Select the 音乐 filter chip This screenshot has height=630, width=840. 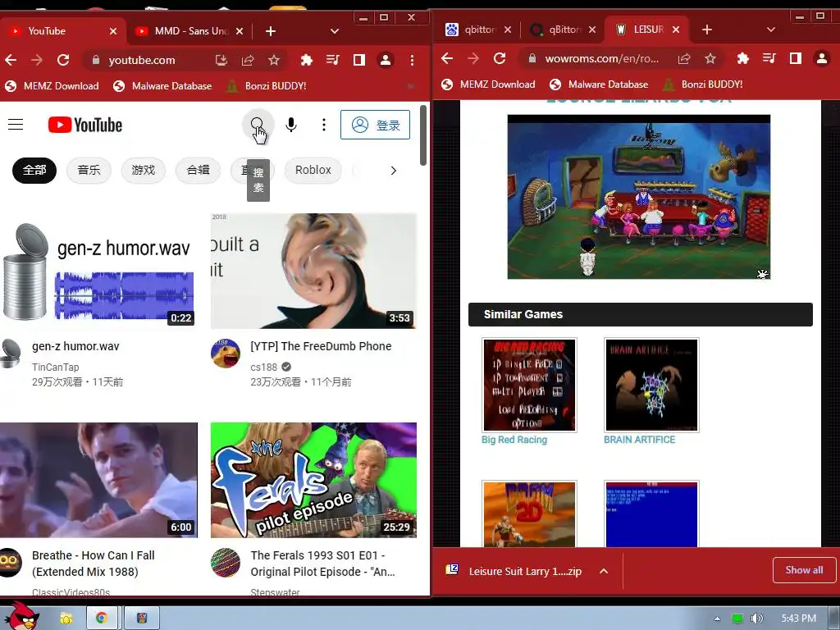(x=89, y=171)
